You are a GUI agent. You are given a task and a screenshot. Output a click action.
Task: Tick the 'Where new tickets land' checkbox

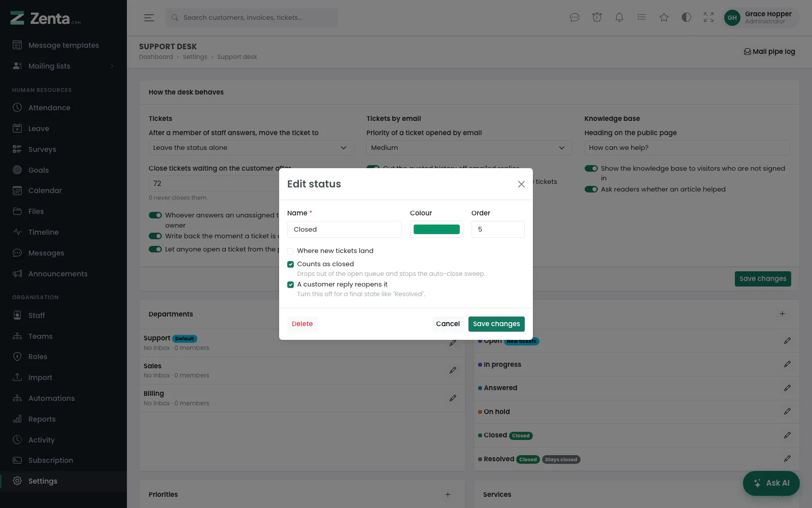290,251
